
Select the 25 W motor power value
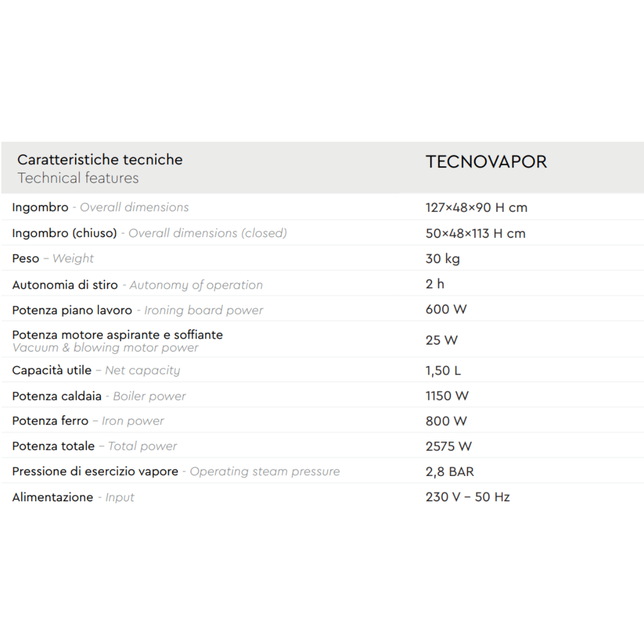(x=441, y=340)
